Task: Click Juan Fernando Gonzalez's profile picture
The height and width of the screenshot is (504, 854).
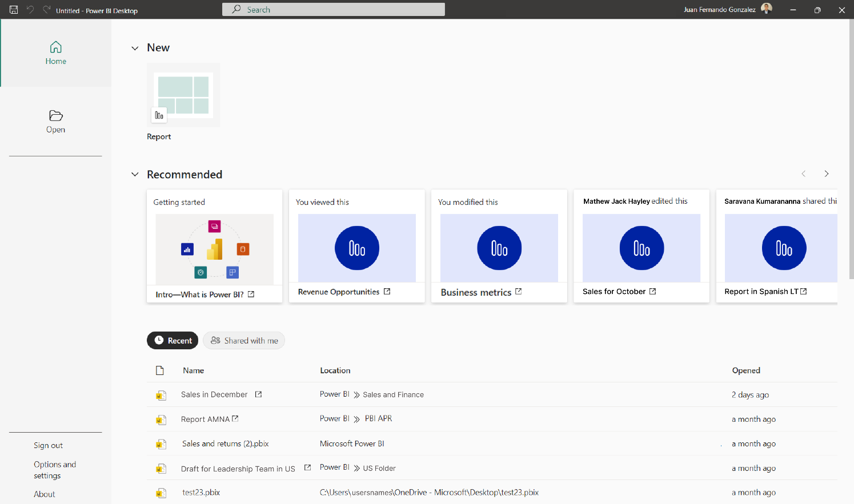Action: (767, 9)
